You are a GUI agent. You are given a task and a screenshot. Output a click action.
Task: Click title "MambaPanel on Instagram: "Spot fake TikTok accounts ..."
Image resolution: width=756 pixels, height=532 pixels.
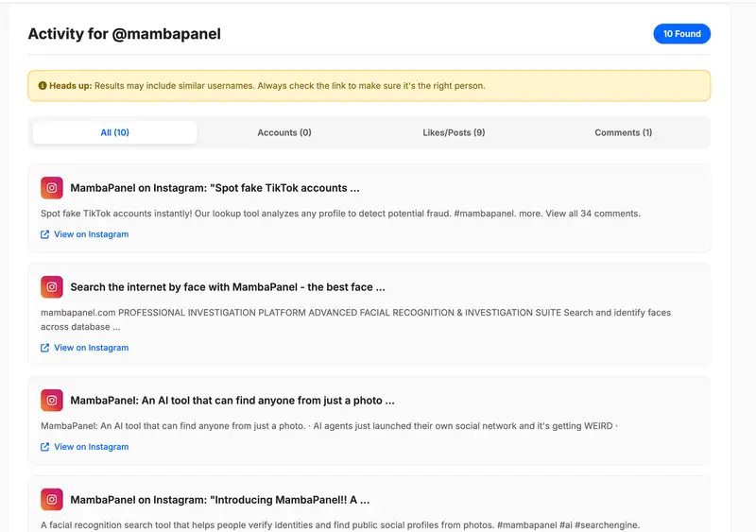(215, 188)
